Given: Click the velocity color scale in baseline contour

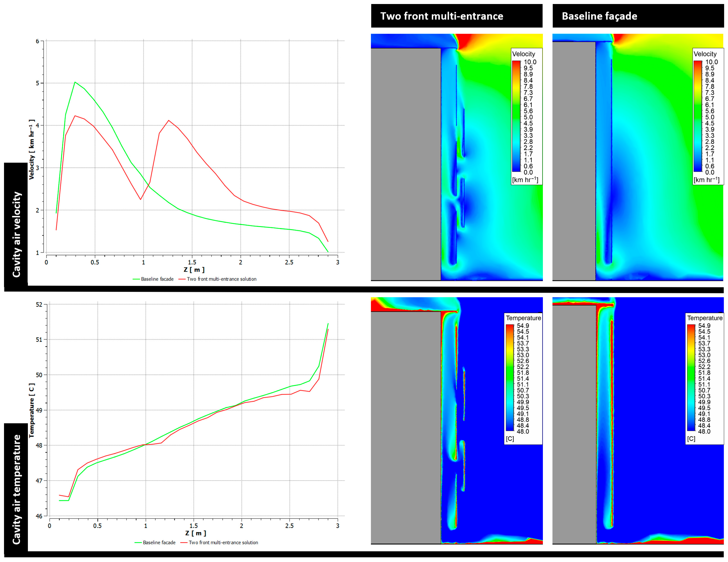Looking at the screenshot, I should coord(698,116).
